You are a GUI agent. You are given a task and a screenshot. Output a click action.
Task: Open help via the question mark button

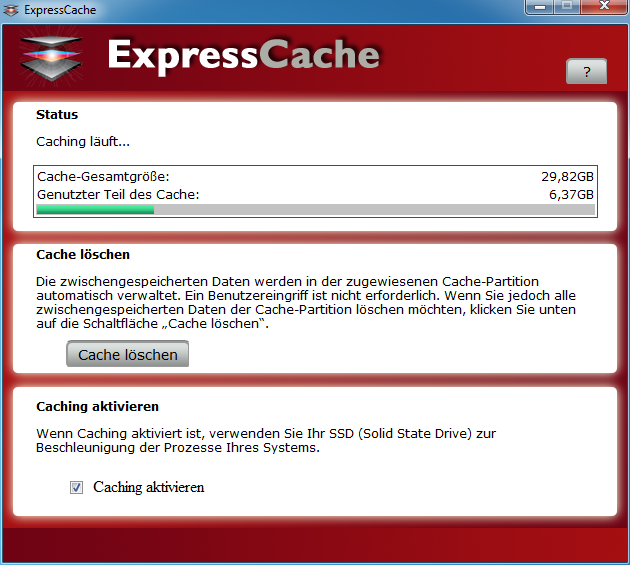tap(586, 72)
